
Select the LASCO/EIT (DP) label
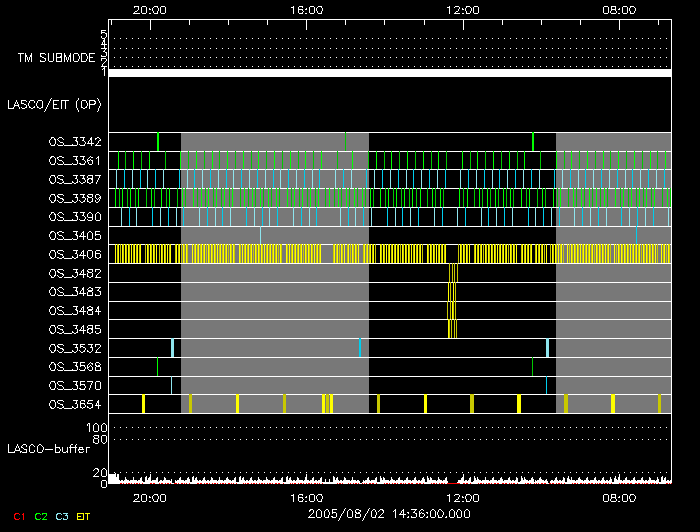(x=54, y=104)
